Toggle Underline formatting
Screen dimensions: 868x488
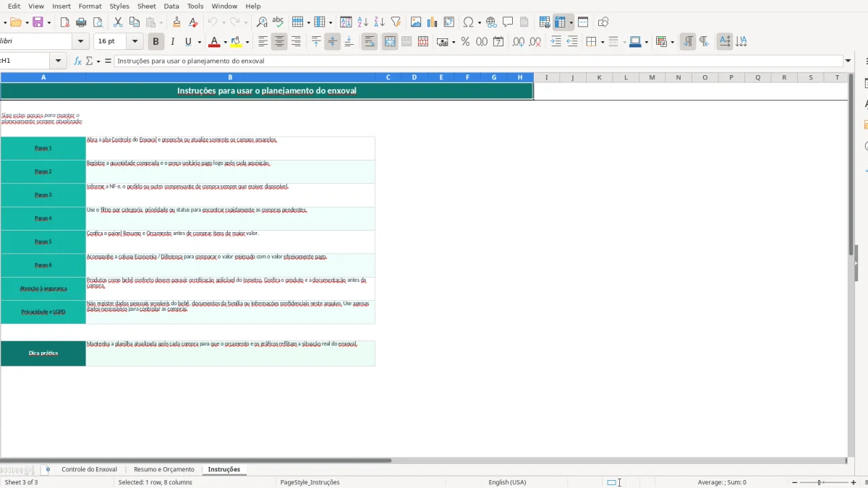(x=189, y=42)
